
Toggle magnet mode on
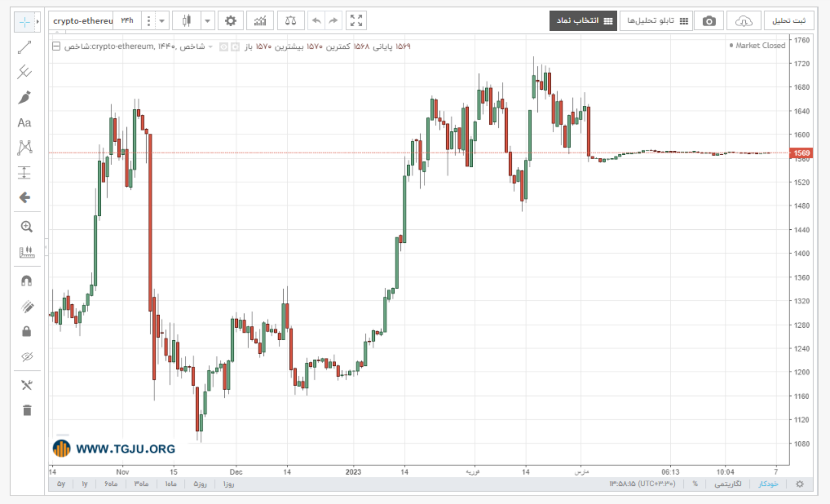pos(27,281)
